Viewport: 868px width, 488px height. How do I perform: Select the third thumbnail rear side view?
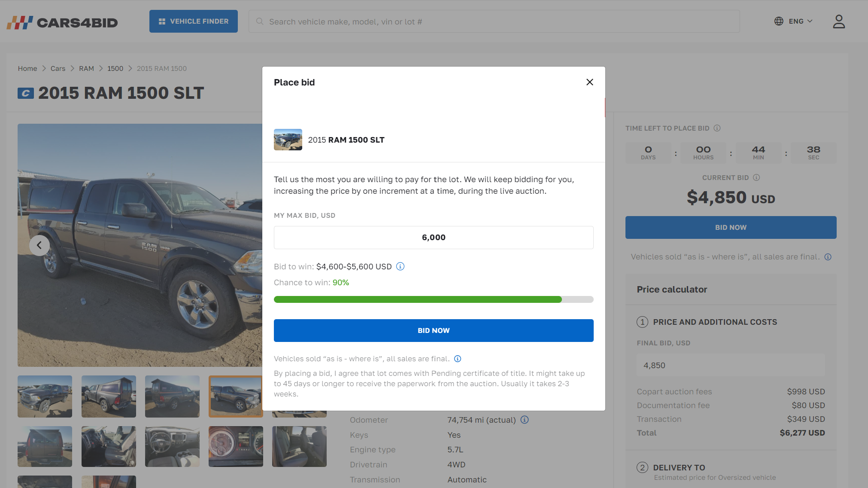coord(172,396)
